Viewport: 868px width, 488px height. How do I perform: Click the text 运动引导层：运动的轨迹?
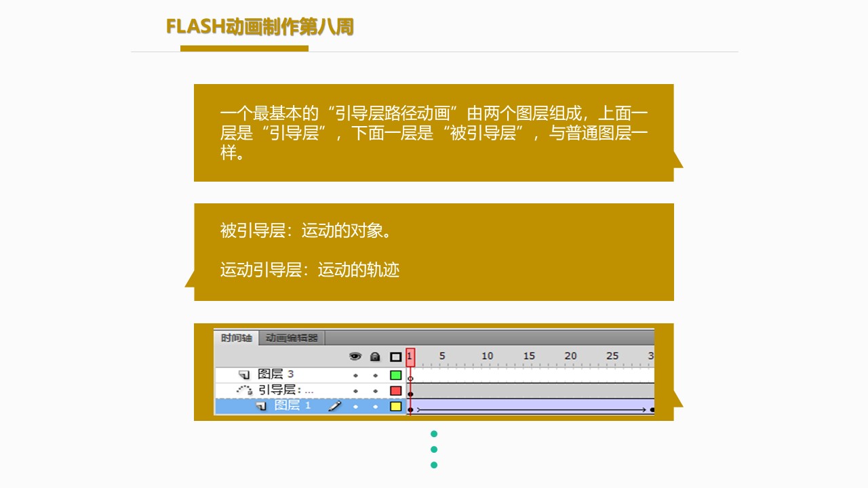310,270
